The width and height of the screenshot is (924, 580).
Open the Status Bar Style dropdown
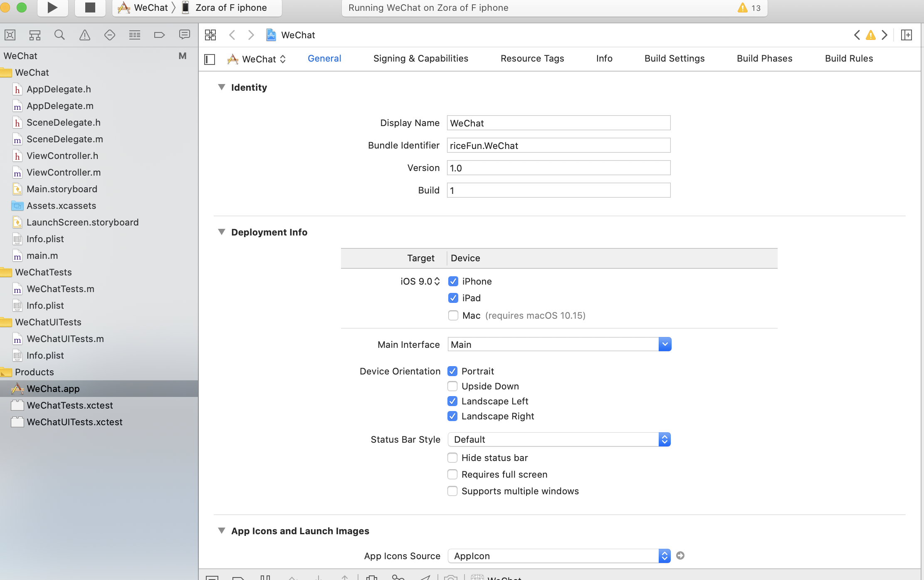664,439
